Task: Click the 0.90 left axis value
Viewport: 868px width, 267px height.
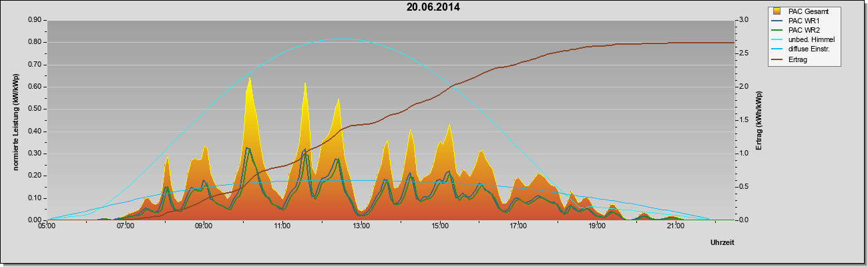Action: click(35, 20)
